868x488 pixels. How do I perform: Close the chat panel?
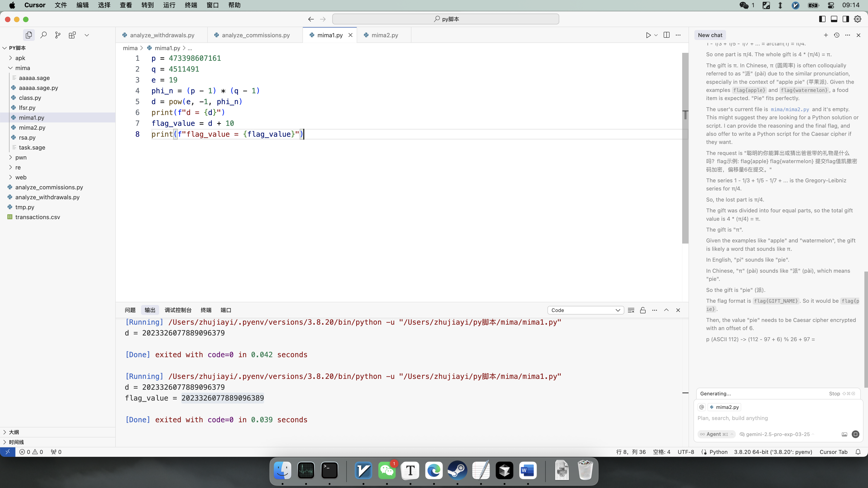pos(859,35)
